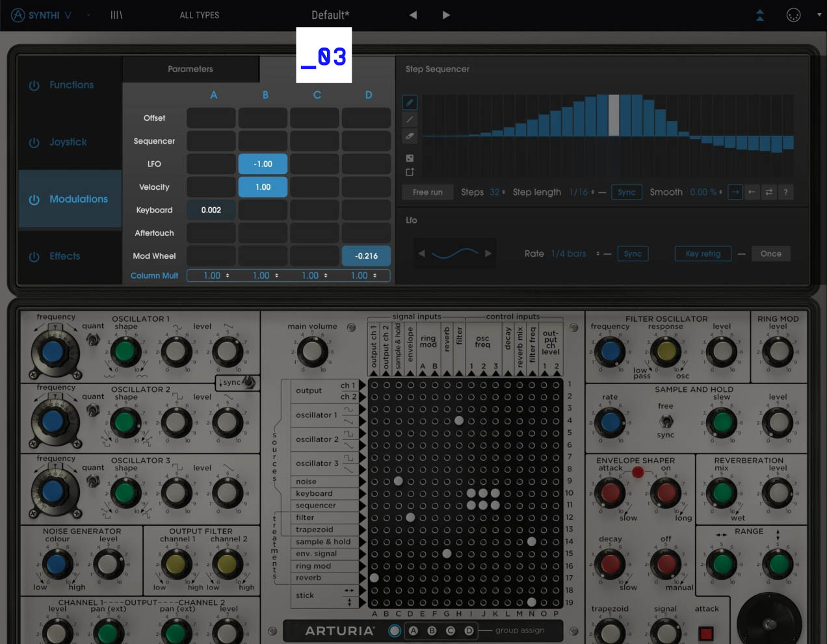827x644 pixels.
Task: Select the line tool in Step Sequencer
Action: click(410, 120)
